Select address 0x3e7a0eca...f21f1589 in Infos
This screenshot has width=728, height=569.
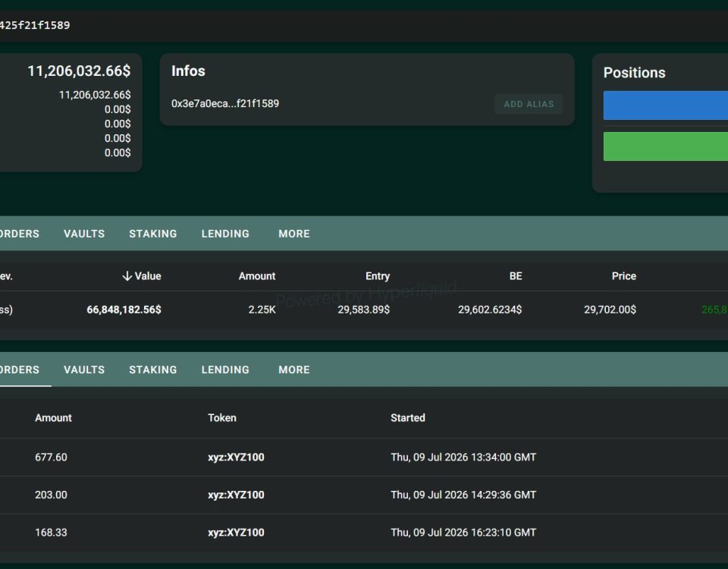pos(225,104)
